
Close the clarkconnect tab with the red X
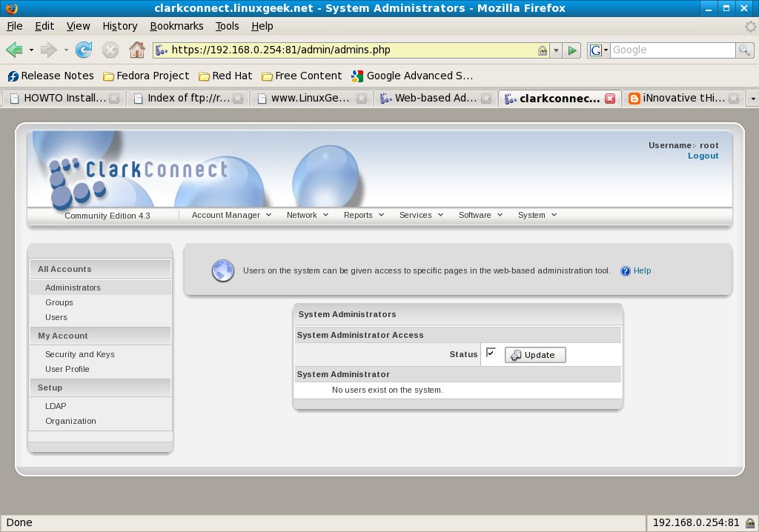(x=610, y=99)
